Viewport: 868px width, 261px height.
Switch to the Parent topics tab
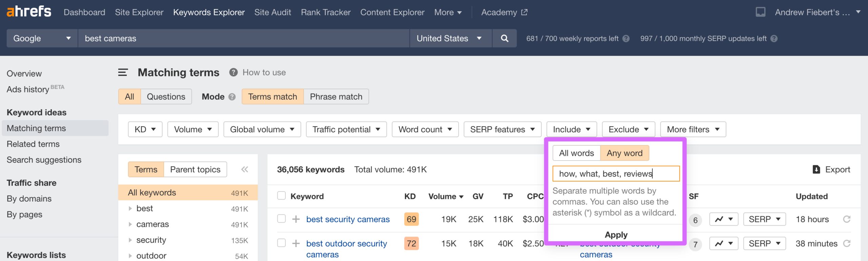point(195,169)
